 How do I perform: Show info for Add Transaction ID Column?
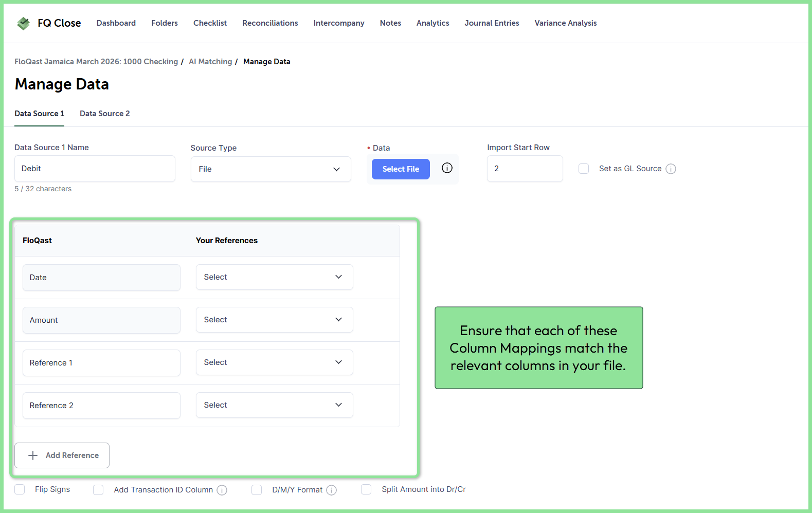tap(222, 490)
